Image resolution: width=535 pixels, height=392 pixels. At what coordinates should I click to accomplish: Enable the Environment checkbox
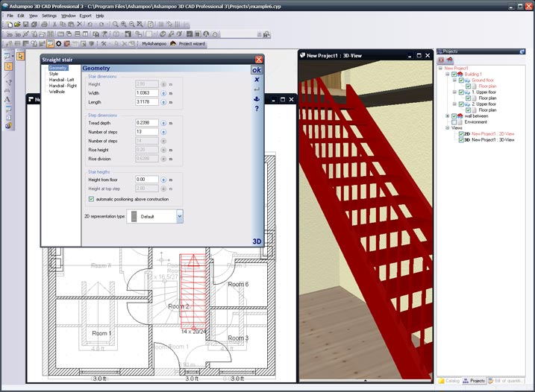(x=454, y=121)
